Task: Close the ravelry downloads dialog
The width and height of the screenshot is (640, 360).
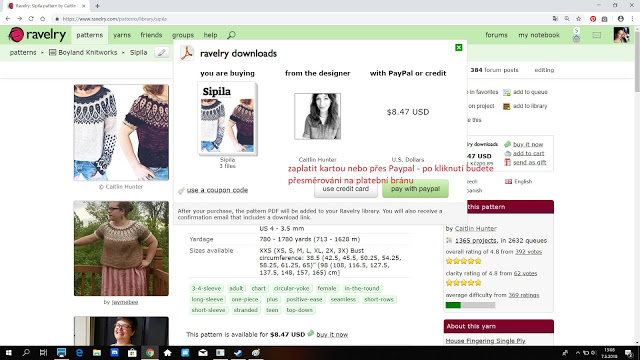Action: (458, 48)
